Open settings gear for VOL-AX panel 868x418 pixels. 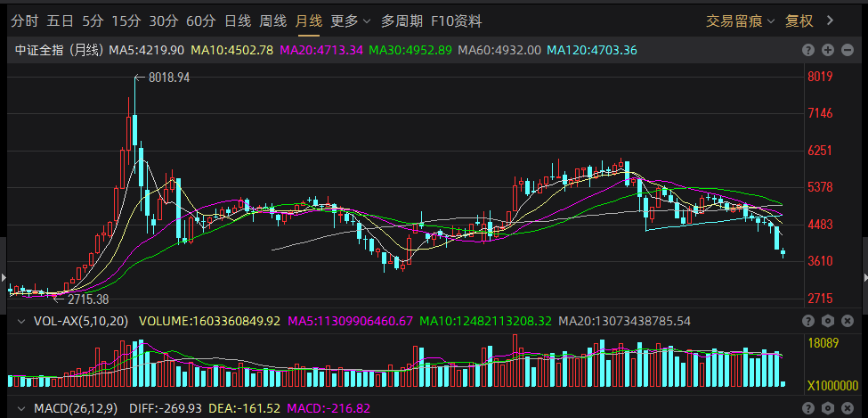tap(828, 321)
